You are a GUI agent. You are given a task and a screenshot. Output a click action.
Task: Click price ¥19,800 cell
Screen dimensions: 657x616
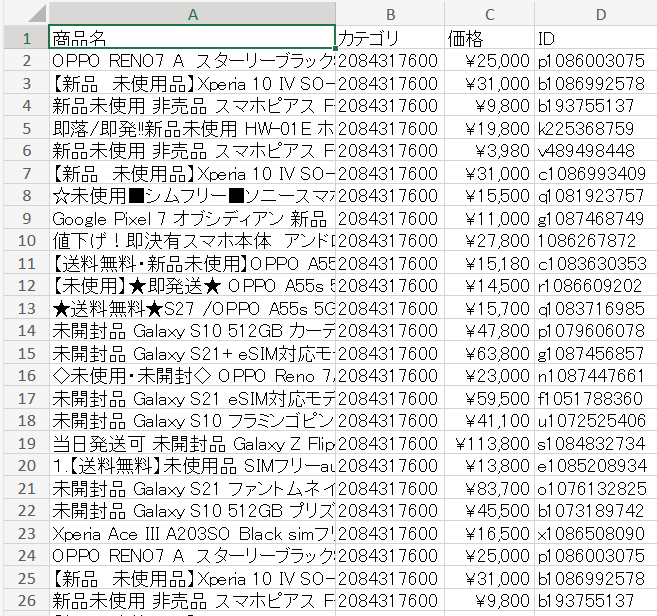pos(489,128)
